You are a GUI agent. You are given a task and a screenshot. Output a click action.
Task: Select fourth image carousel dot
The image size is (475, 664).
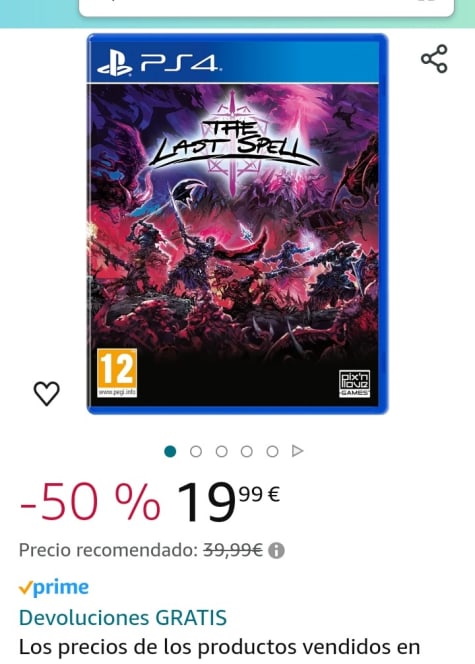(x=247, y=451)
